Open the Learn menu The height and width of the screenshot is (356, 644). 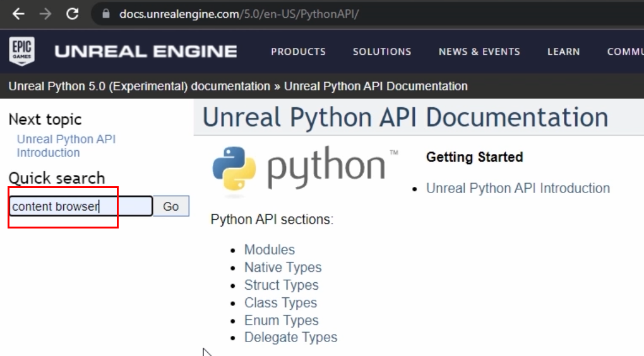tap(563, 52)
